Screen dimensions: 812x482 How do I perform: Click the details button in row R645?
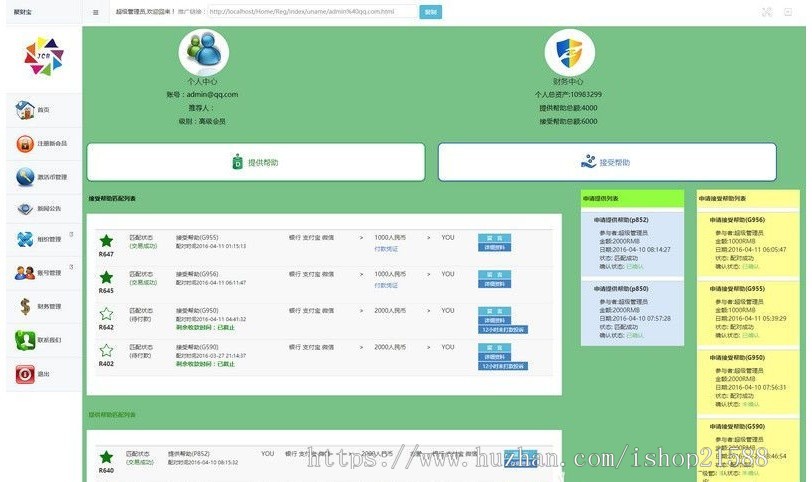click(494, 284)
